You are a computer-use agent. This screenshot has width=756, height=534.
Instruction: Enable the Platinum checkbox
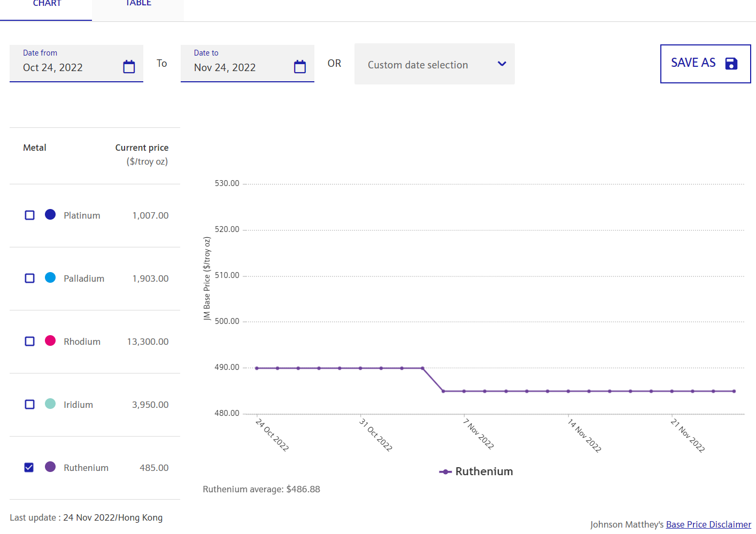coord(30,215)
